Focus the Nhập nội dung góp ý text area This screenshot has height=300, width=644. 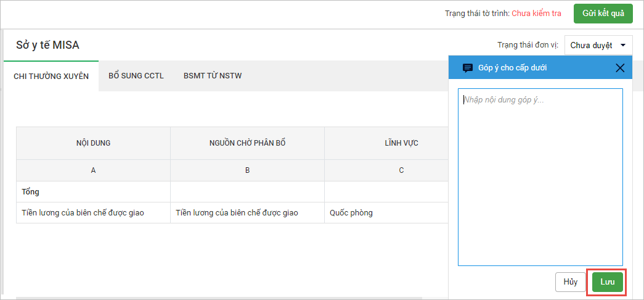tap(540, 177)
